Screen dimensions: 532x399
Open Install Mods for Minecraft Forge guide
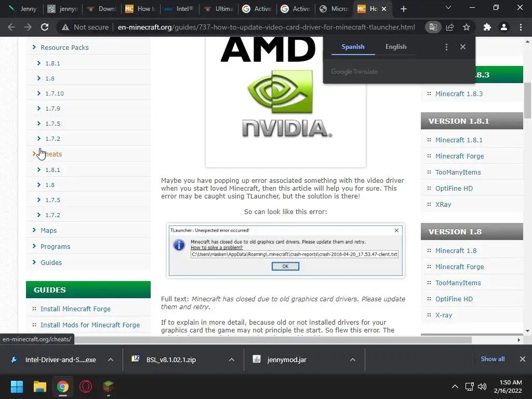pyautogui.click(x=90, y=325)
